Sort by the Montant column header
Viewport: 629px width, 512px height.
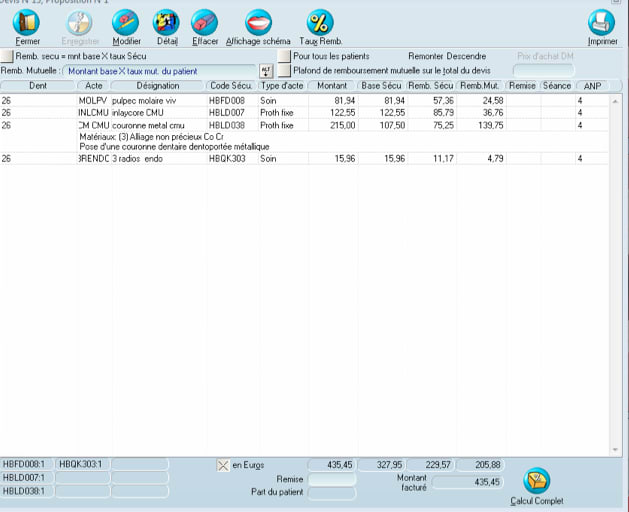click(x=332, y=86)
